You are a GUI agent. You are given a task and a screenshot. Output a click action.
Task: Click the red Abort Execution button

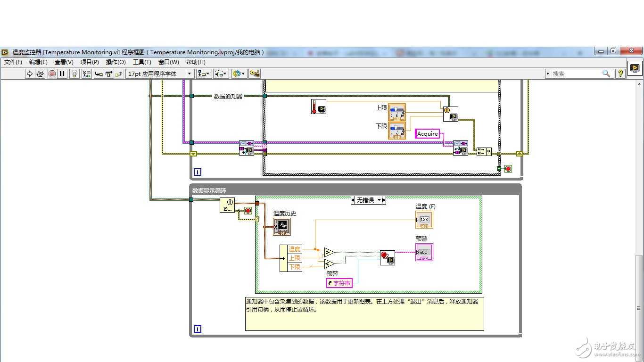52,74
